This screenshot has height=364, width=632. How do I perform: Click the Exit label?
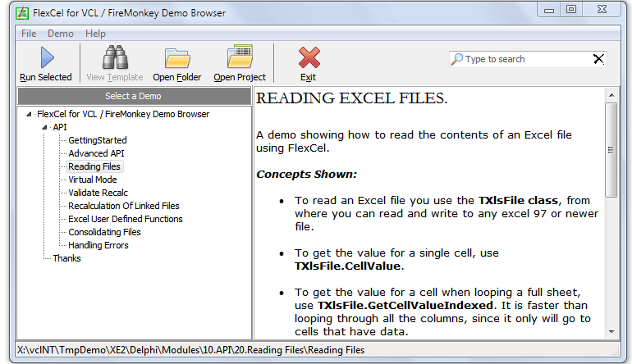pyautogui.click(x=308, y=77)
